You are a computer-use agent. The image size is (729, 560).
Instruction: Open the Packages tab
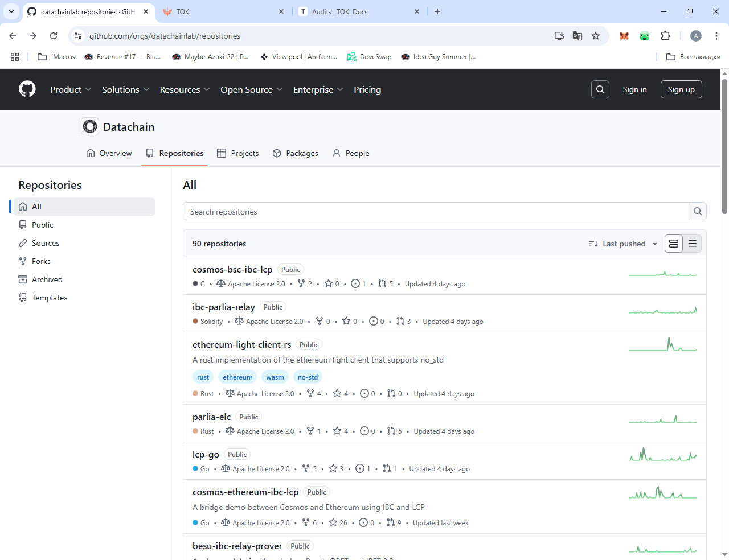(x=296, y=153)
